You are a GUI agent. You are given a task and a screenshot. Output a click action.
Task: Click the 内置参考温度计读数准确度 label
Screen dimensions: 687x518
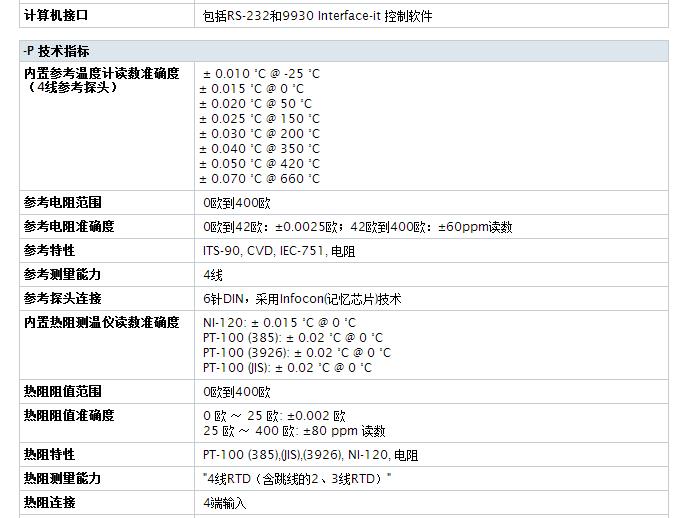[101, 73]
